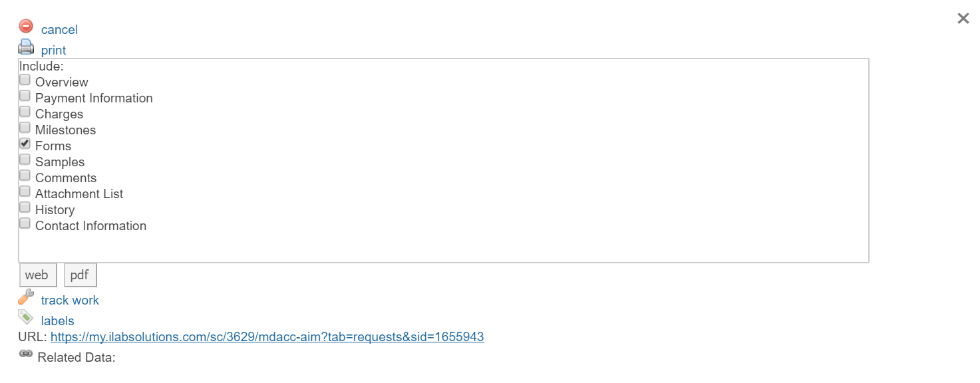Toggle the Attachment List checkbox

[25, 191]
